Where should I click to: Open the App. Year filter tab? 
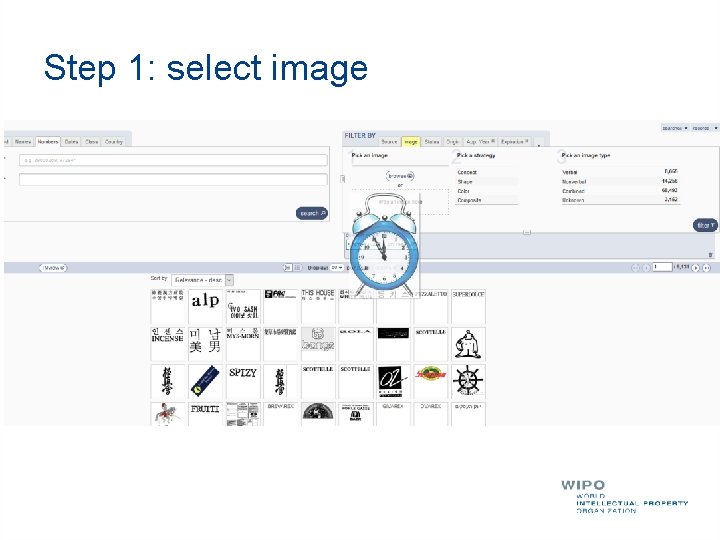coord(480,142)
